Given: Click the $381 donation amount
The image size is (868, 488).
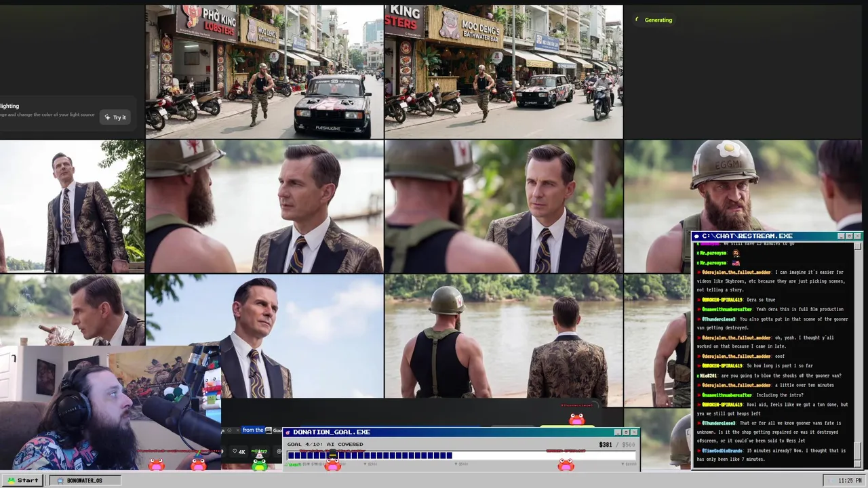Looking at the screenshot, I should pyautogui.click(x=606, y=445).
